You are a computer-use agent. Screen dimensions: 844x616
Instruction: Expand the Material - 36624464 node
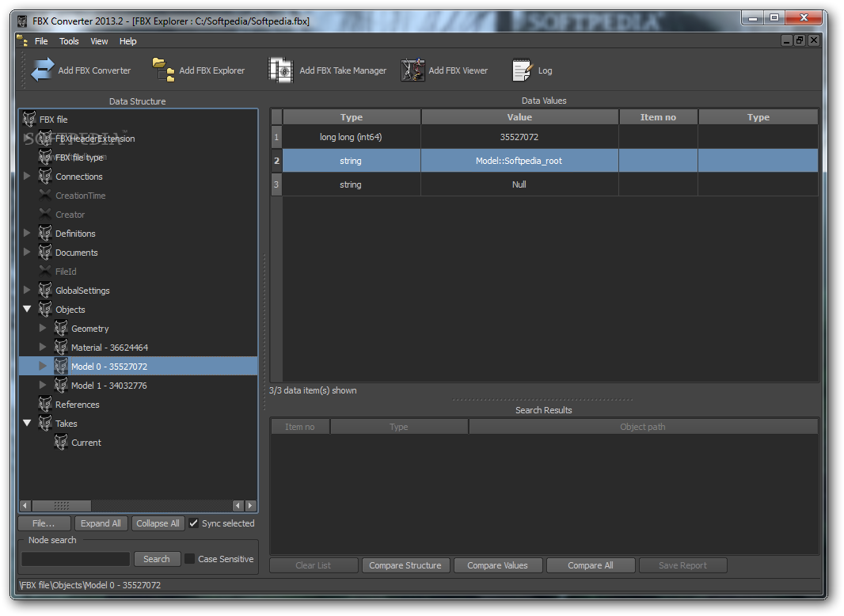43,347
